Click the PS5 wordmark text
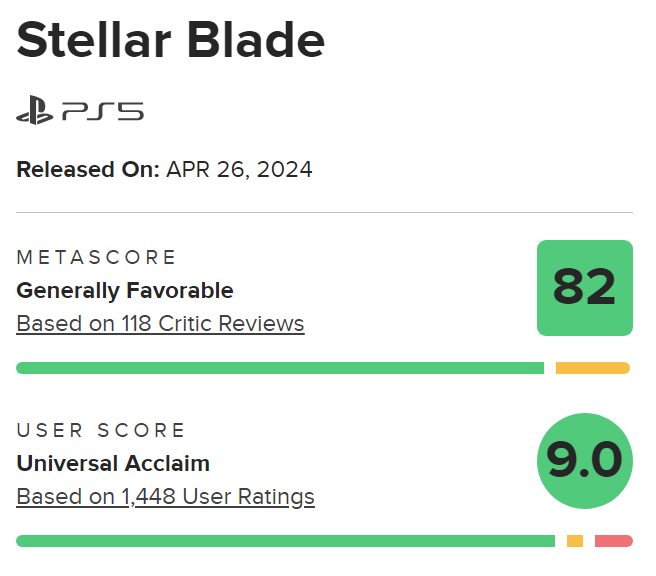The width and height of the screenshot is (656, 576). [x=102, y=110]
